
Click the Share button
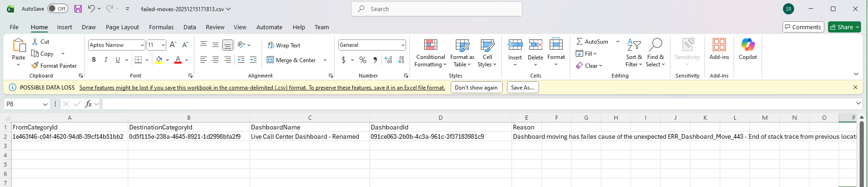coord(844,27)
